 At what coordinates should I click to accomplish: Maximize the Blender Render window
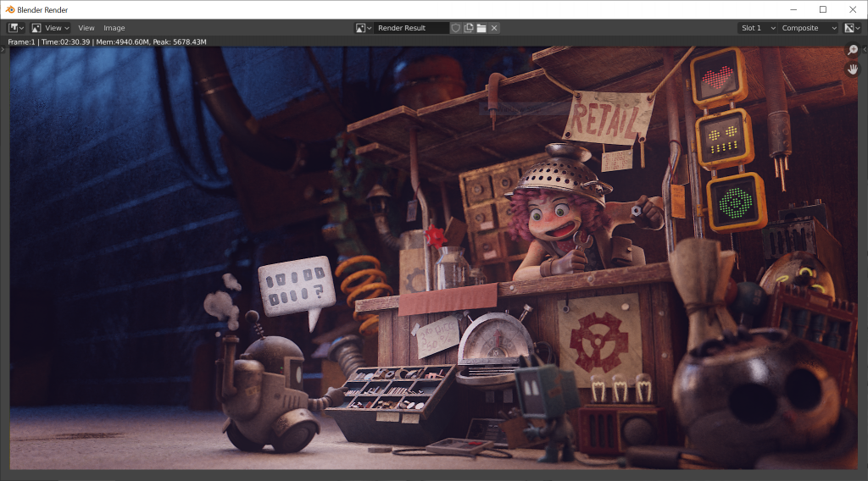(x=823, y=9)
